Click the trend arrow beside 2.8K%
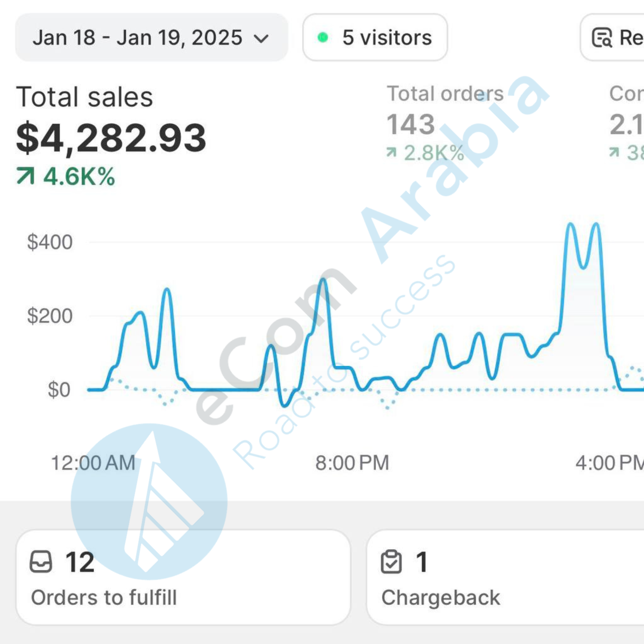This screenshot has height=644, width=644. click(x=391, y=153)
